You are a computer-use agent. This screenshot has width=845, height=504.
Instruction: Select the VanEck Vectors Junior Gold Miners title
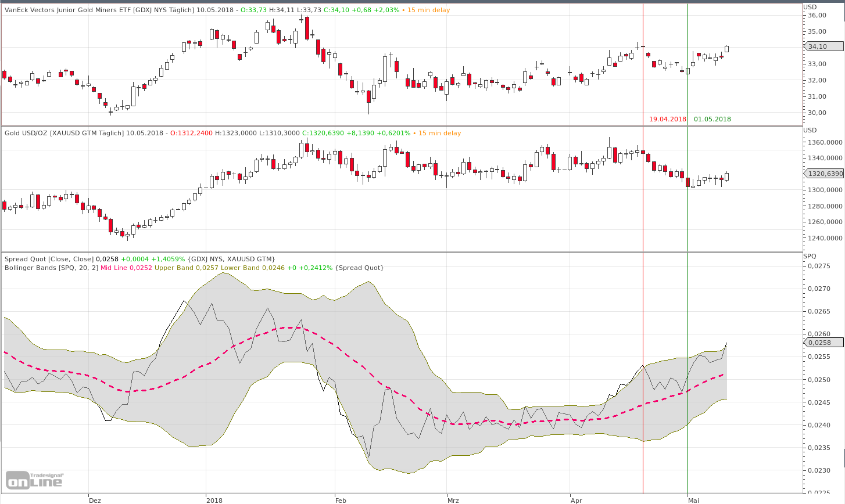[99, 10]
